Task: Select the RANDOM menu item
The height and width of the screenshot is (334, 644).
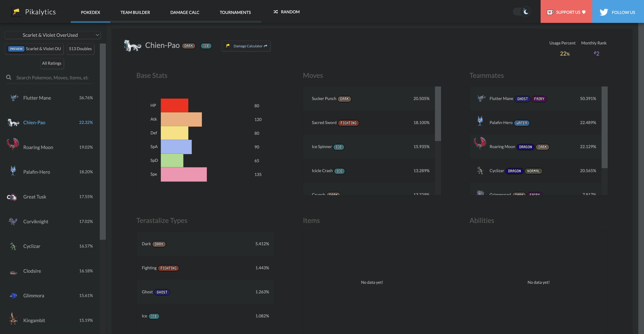Action: 286,12
